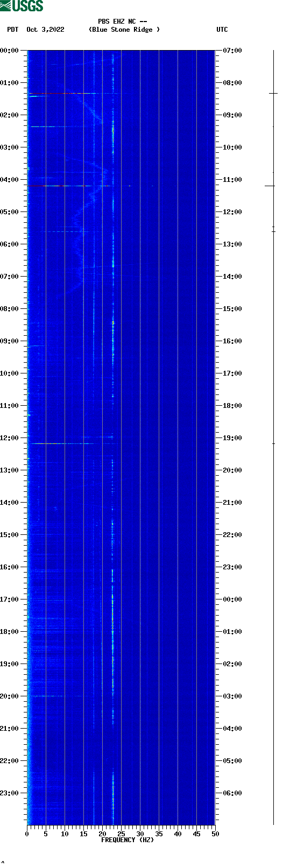
Task: Select the 'PBS EHZ NC --' station title
Action: pyautogui.click(x=123, y=22)
